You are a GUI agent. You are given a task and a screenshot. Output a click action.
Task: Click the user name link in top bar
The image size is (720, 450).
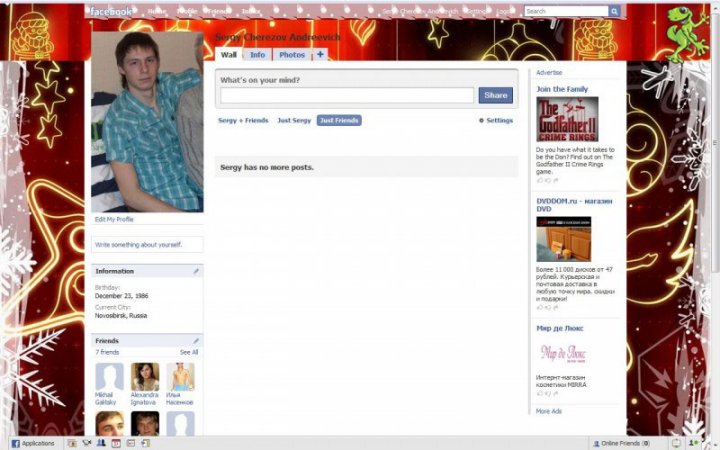click(x=420, y=11)
